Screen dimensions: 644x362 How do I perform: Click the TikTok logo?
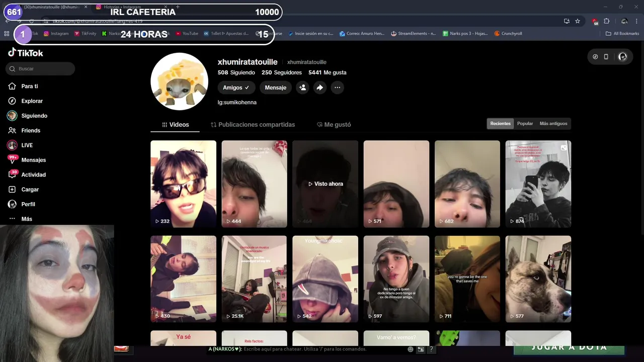[x=26, y=53]
